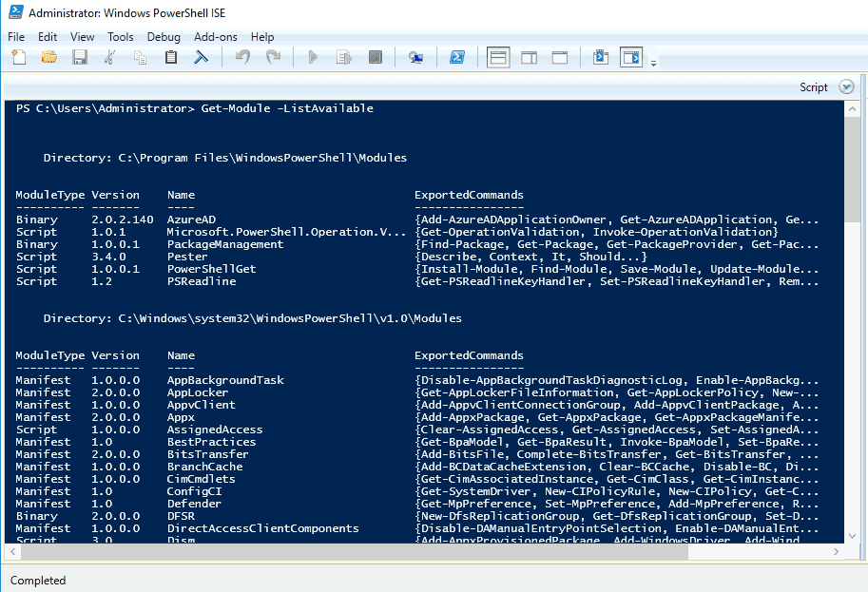Open the File menu

[x=16, y=37]
